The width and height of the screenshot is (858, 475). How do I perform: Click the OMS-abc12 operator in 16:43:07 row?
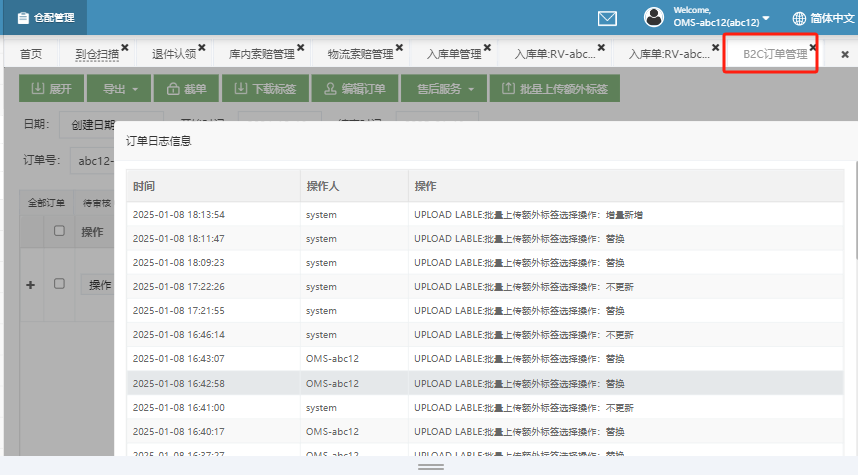point(332,359)
